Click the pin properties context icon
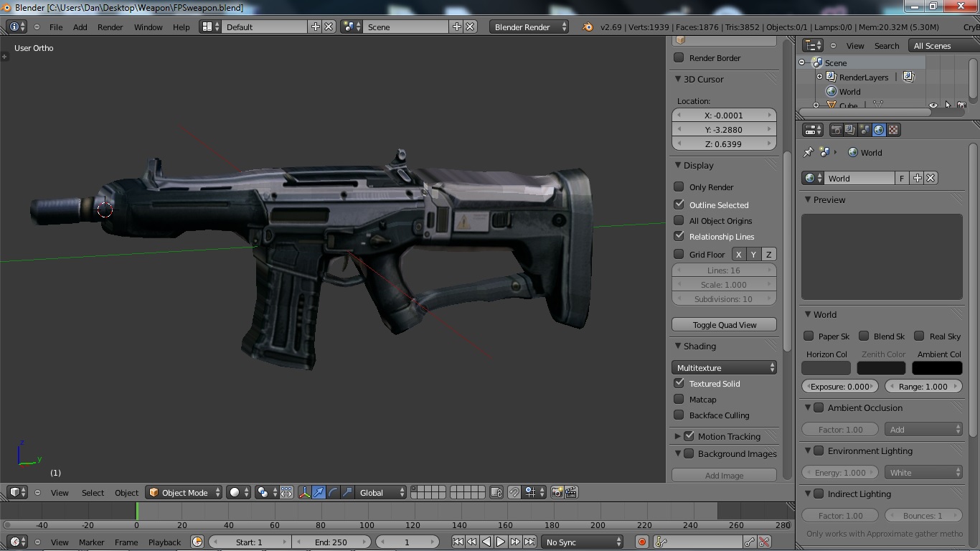980x551 pixels. point(809,152)
